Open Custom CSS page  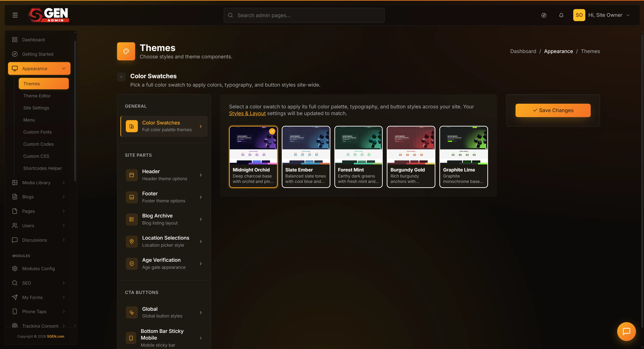[36, 156]
